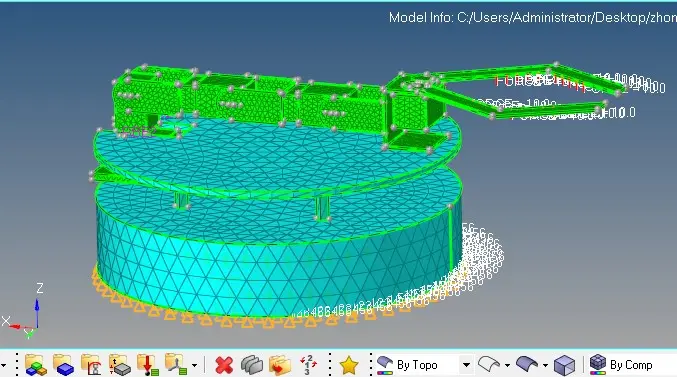Click the red X Delete icon
The width and height of the screenshot is (677, 377).
224,365
